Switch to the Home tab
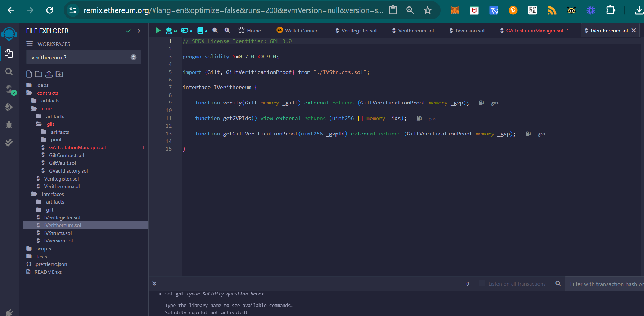This screenshot has height=316, width=644. click(250, 31)
